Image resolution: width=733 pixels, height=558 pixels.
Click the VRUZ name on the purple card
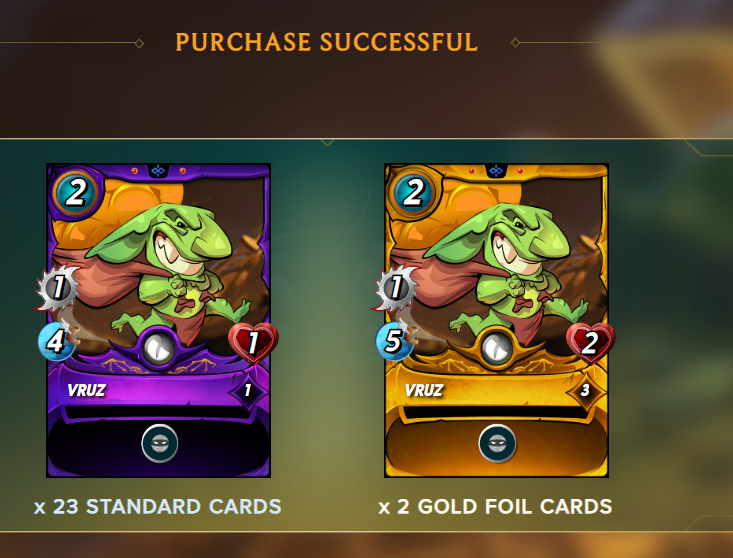(86, 390)
